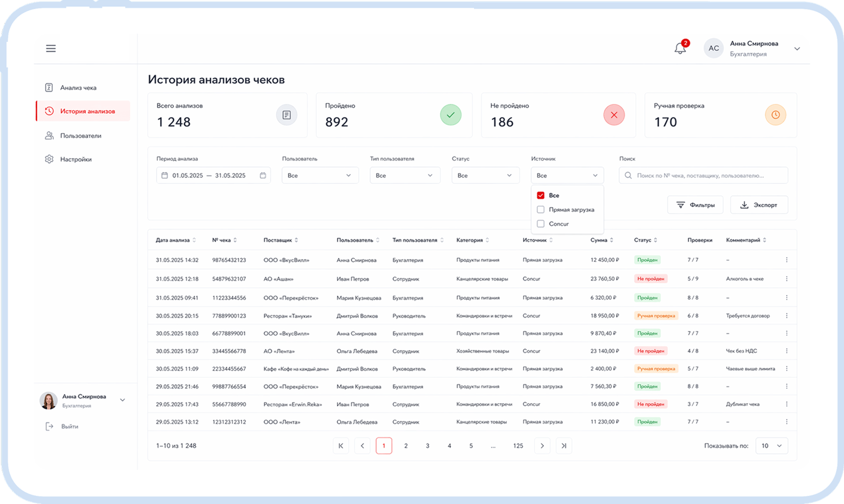Open notifications bell with badge
Viewport: 844px width, 504px height.
[x=681, y=48]
